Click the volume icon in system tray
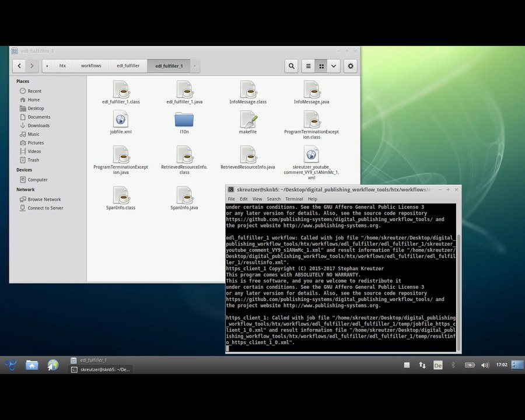525x420 pixels. pyautogui.click(x=485, y=365)
